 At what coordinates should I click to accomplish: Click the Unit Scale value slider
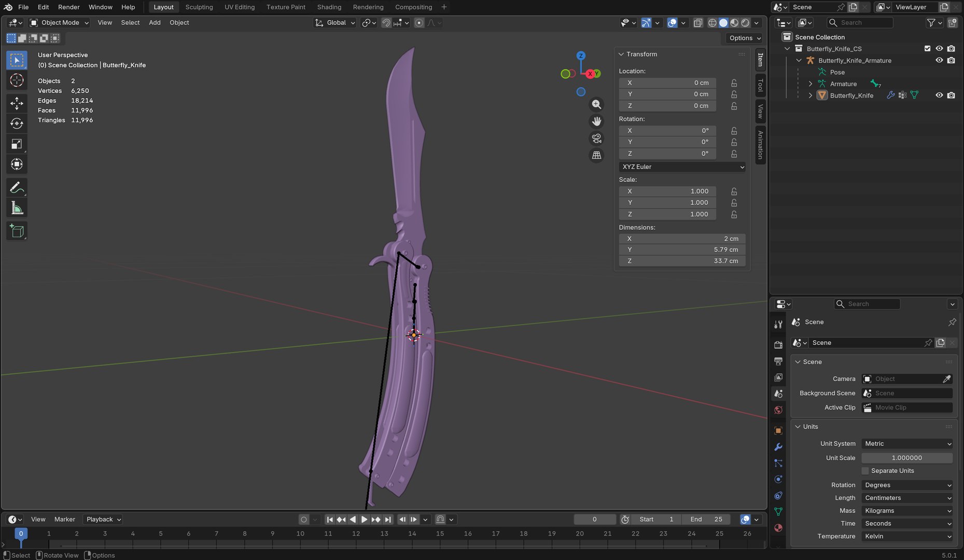907,458
